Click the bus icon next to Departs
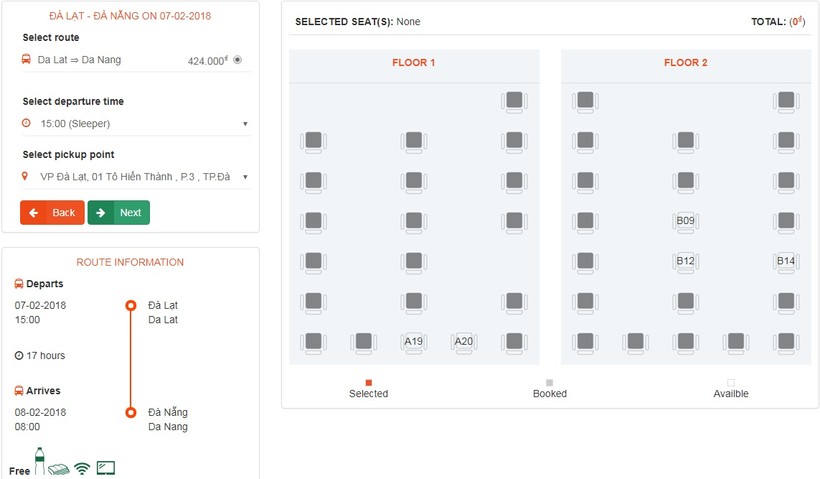The width and height of the screenshot is (820, 479). pyautogui.click(x=19, y=284)
